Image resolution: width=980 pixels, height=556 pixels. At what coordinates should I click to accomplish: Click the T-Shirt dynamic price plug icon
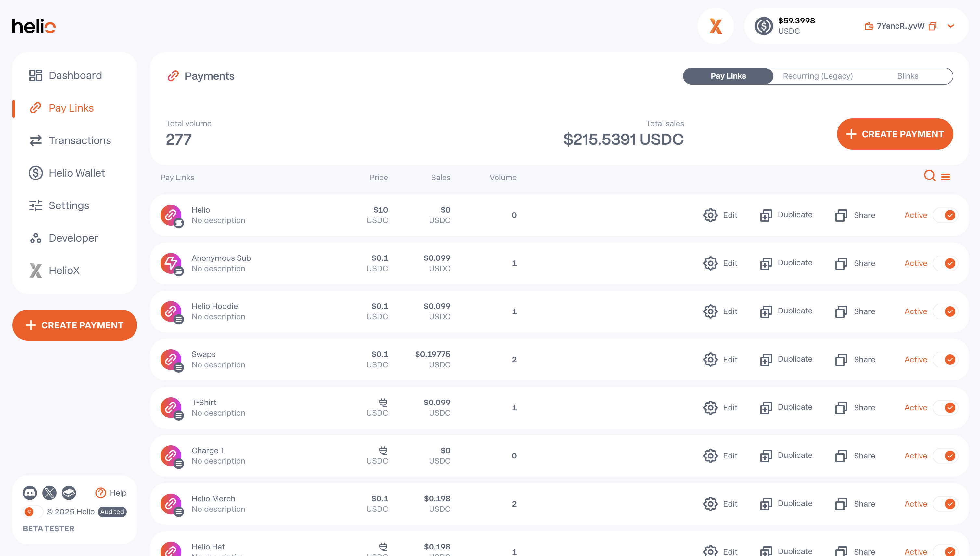click(383, 402)
